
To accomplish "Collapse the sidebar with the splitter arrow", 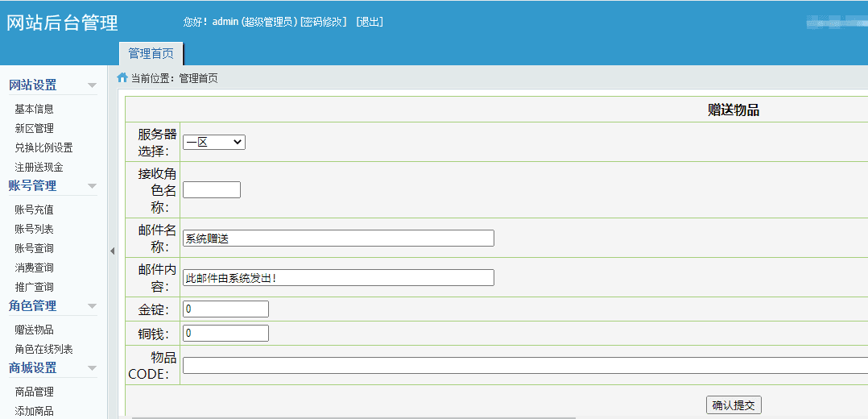I will tap(112, 251).
